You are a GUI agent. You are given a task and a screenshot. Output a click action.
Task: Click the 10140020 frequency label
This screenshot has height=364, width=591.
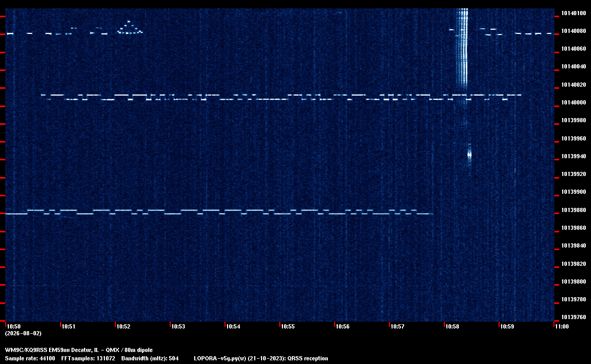[574, 85]
